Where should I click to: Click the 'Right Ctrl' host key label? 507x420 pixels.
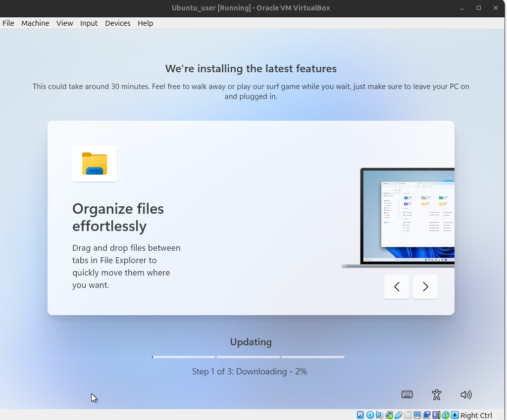[476, 416]
